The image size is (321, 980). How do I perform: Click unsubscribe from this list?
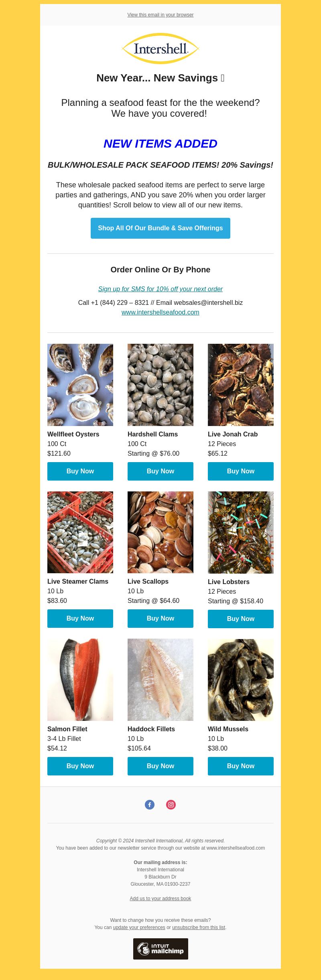(x=199, y=927)
